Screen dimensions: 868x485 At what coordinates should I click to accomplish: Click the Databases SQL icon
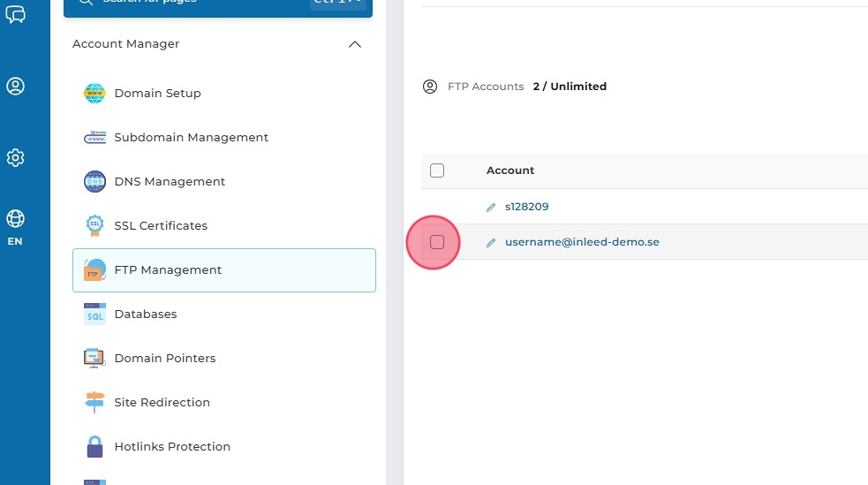(x=94, y=314)
